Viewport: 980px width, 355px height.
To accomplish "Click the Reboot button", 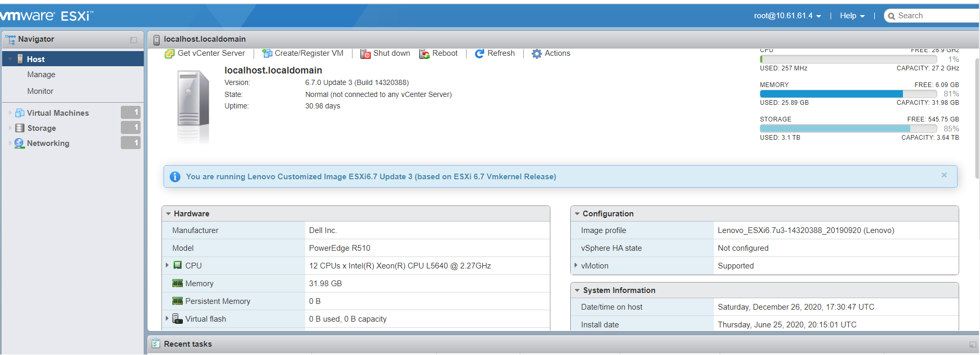I will coord(438,53).
